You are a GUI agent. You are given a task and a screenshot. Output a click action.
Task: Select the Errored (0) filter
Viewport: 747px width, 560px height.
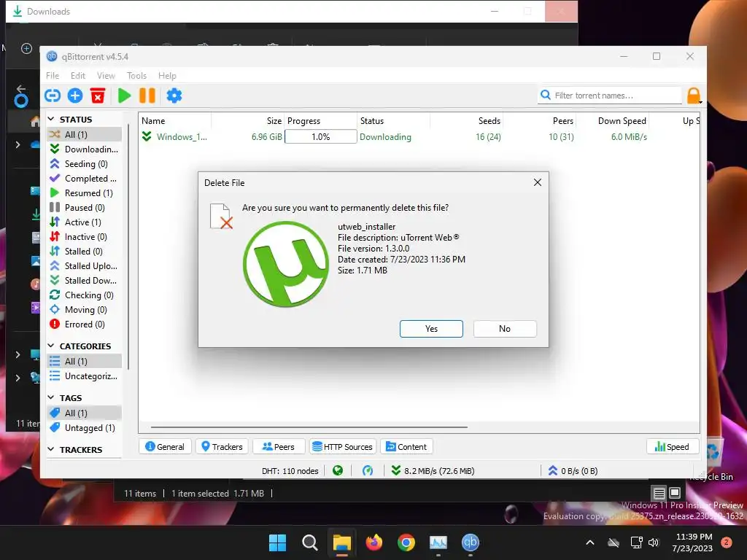pyautogui.click(x=85, y=324)
